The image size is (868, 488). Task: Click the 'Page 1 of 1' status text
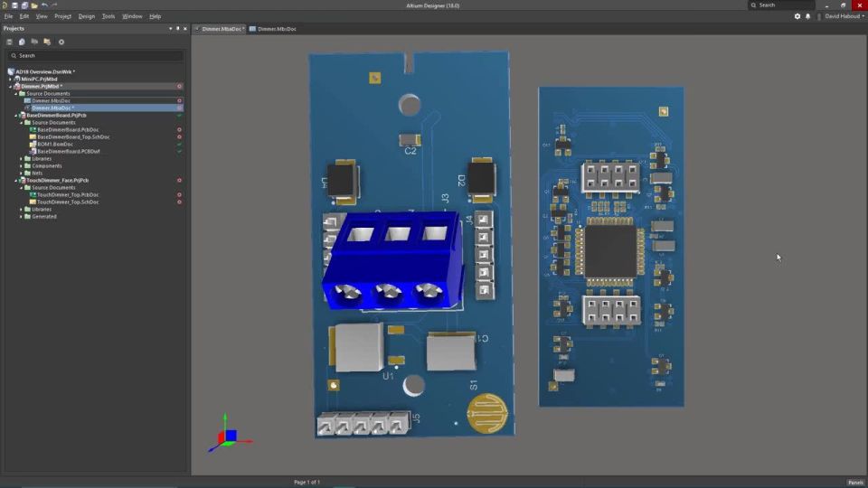pos(307,483)
